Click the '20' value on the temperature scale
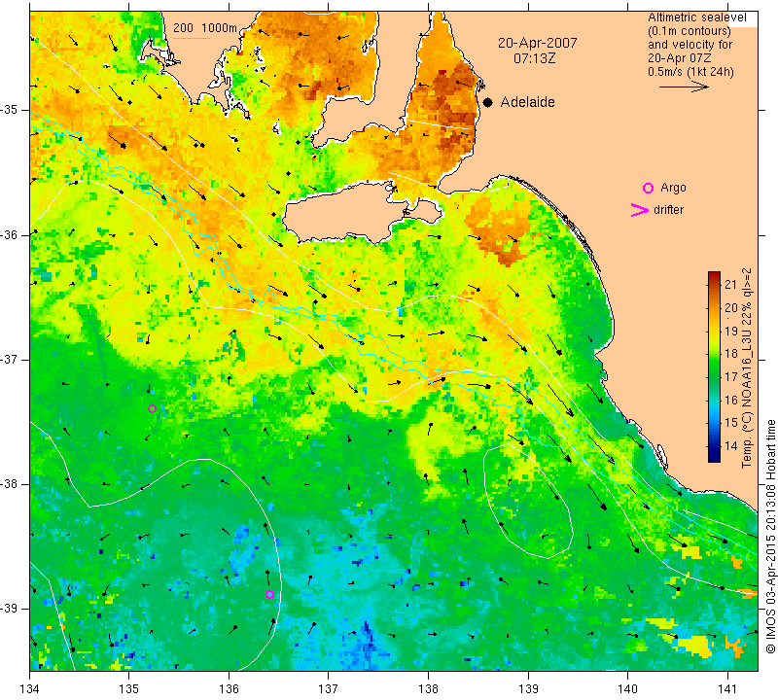Viewport: 778px width, 700px height. (731, 307)
